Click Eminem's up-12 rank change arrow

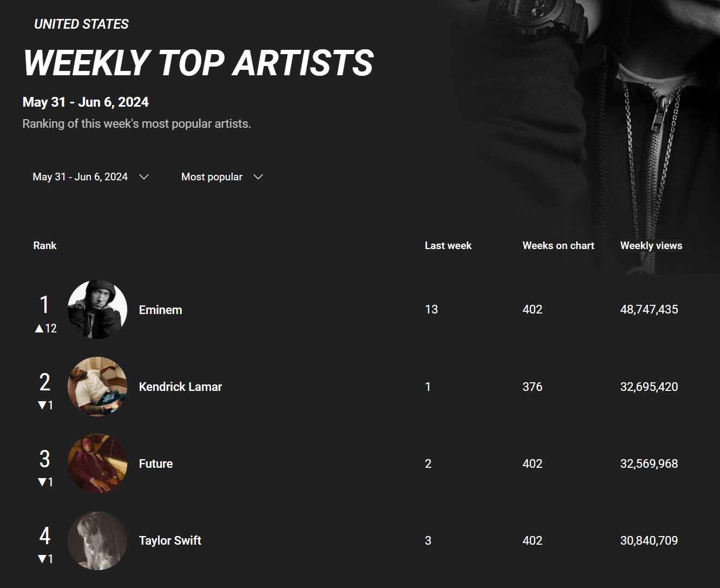coord(39,328)
